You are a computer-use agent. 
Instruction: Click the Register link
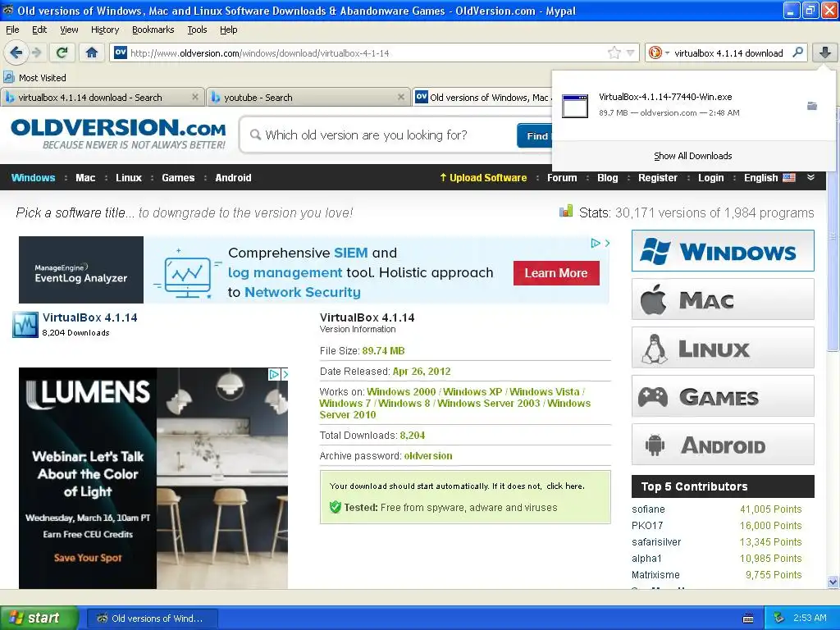coord(657,178)
